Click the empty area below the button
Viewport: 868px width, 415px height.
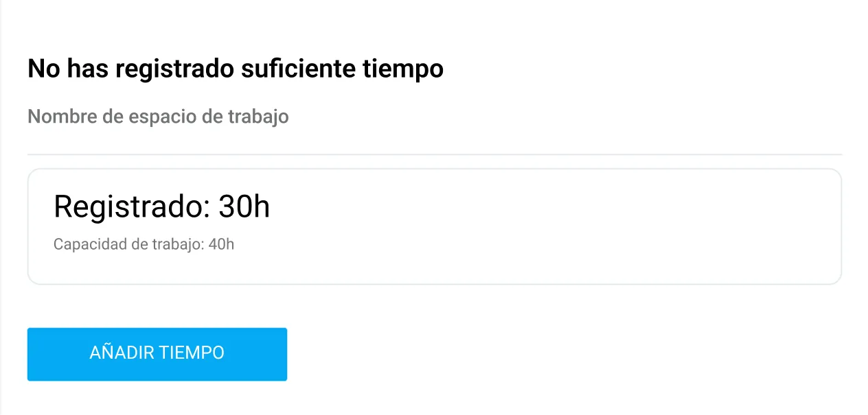pos(434,401)
